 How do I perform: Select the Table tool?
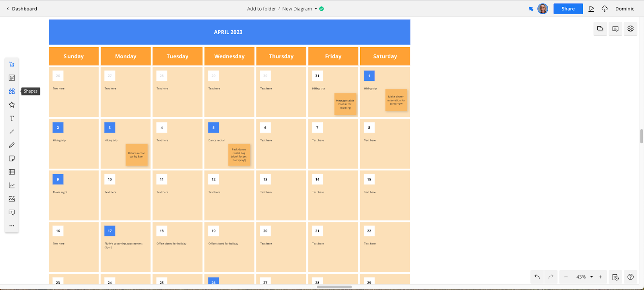point(12,172)
